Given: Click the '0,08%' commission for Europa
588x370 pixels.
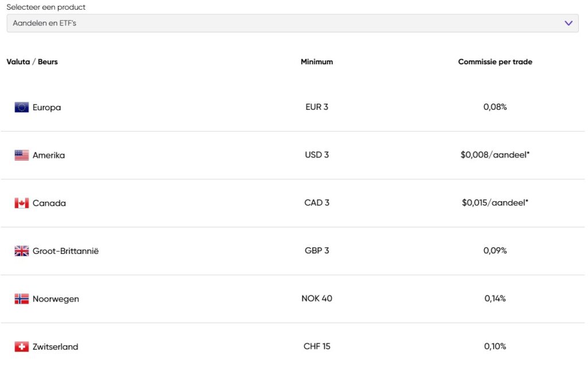Looking at the screenshot, I should click(495, 107).
